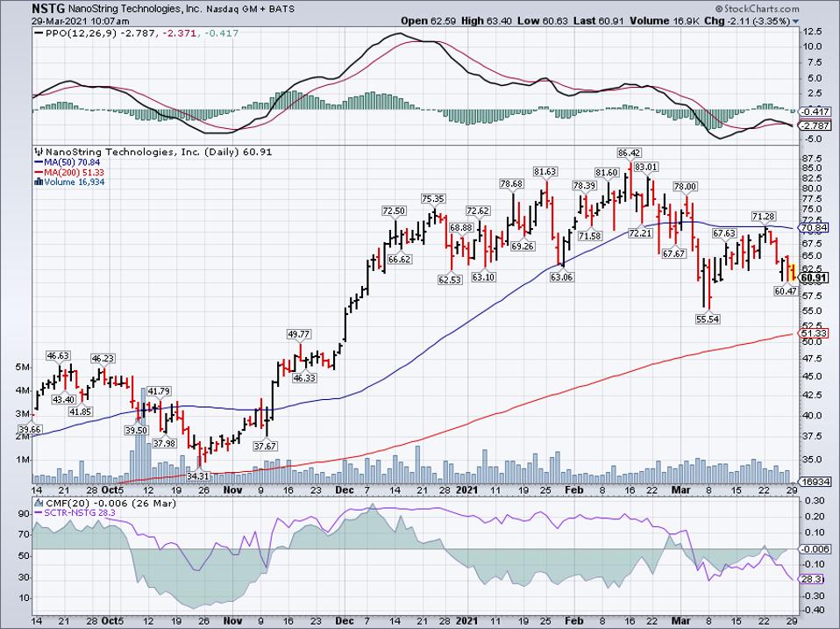Click the 51.33 MA(200) axis tag

click(814, 333)
